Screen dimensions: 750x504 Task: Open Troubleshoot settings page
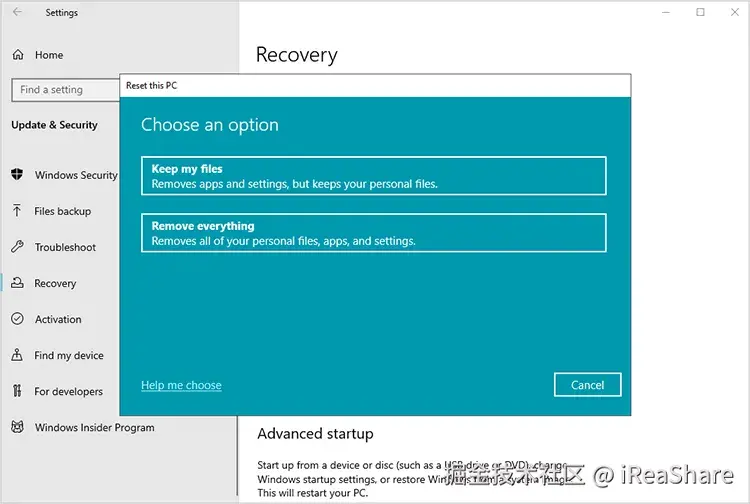pyautogui.click(x=65, y=247)
